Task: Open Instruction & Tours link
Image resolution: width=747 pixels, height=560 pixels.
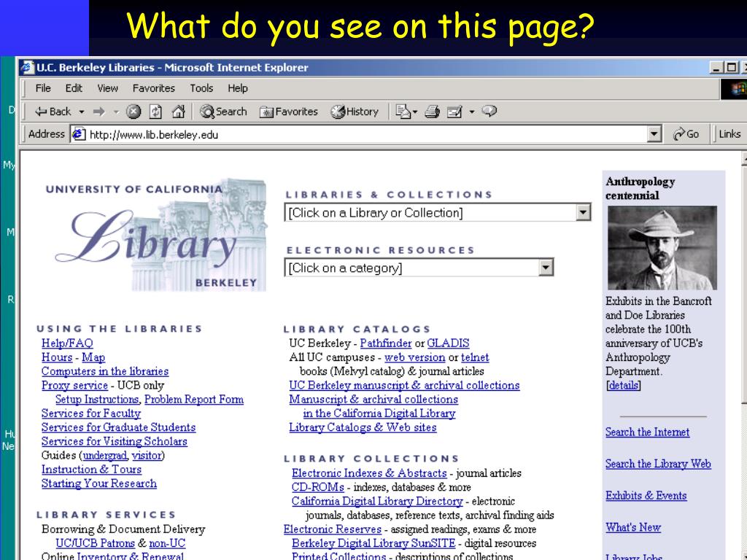Action: tap(91, 470)
